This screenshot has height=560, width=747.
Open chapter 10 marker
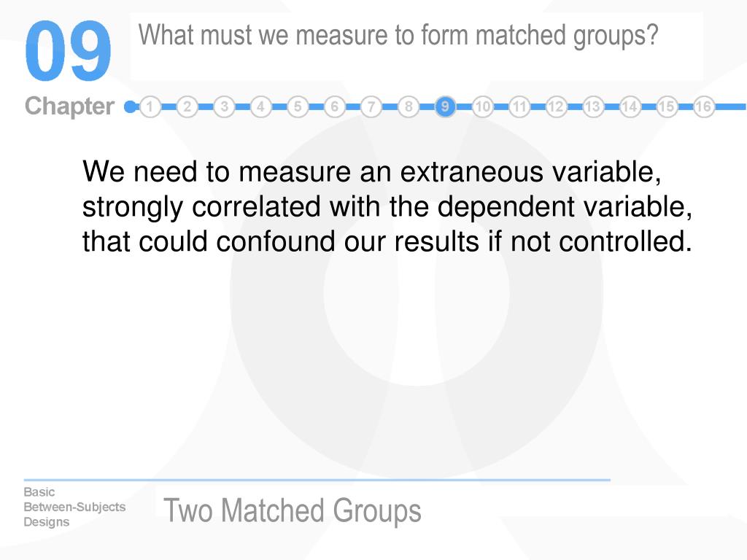click(482, 106)
